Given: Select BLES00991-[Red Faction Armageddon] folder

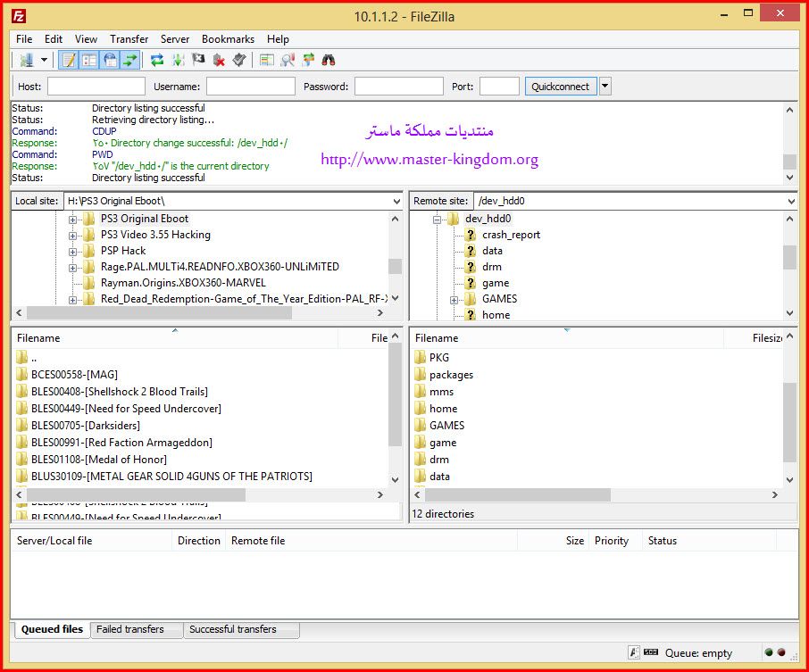Looking at the screenshot, I should tap(121, 443).
